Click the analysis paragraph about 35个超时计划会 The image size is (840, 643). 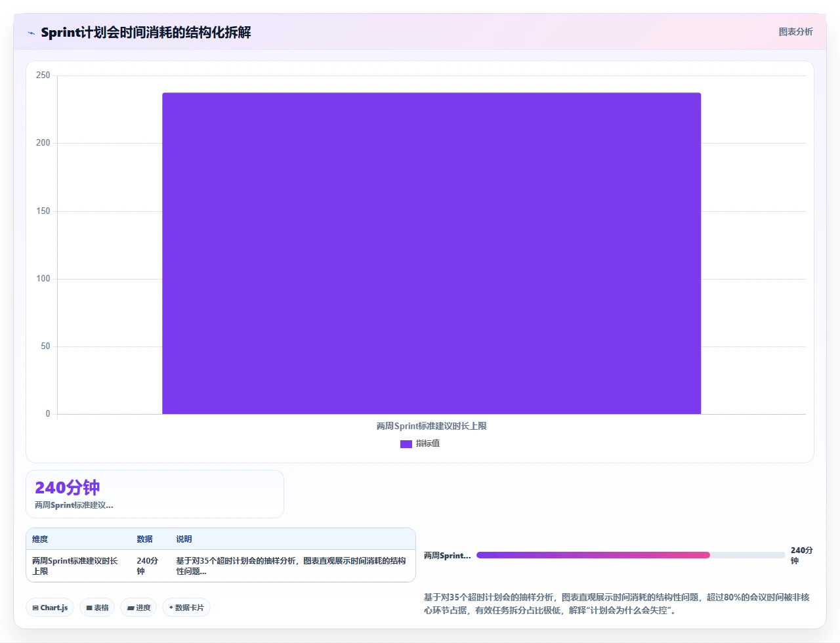pyautogui.click(x=618, y=604)
